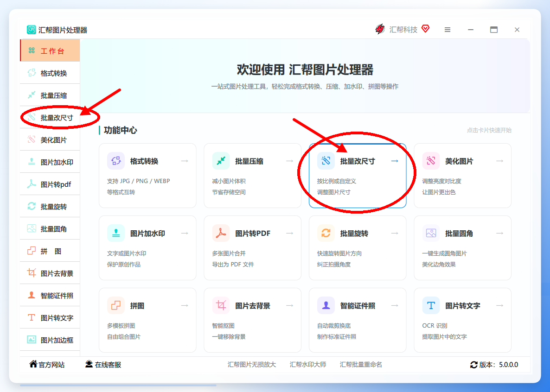Click 按比例或自定义 description text

[337, 181]
